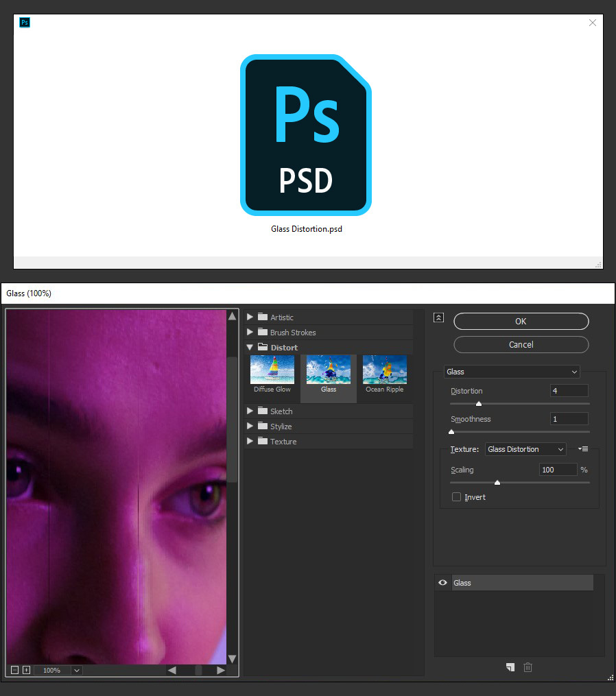Collapse the filter gallery thumbnails panel

(439, 317)
